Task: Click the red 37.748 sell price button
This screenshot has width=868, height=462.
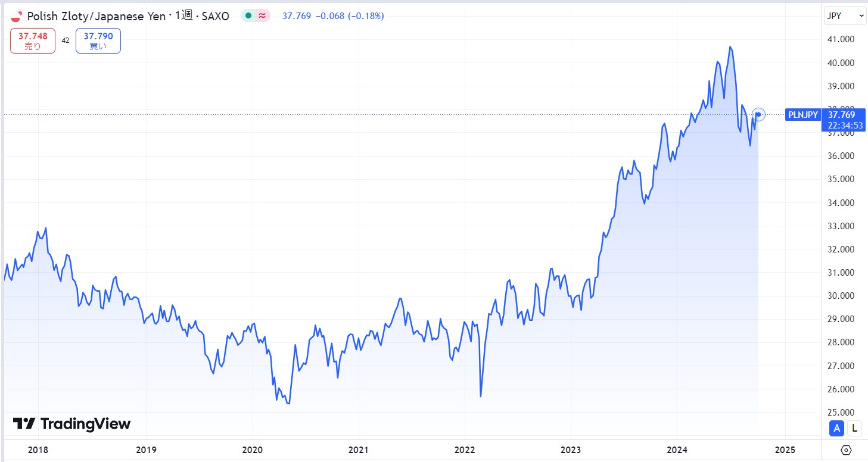Action: pyautogui.click(x=33, y=40)
